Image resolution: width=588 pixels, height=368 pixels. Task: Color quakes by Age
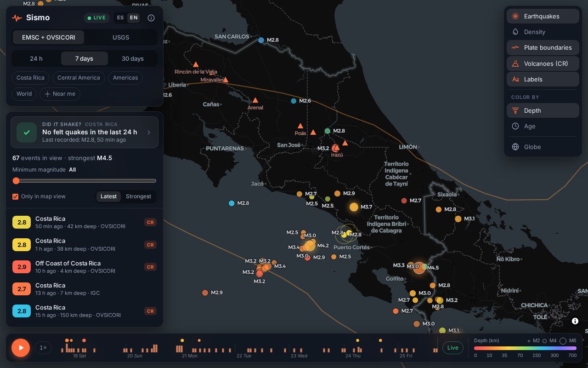tap(543, 126)
